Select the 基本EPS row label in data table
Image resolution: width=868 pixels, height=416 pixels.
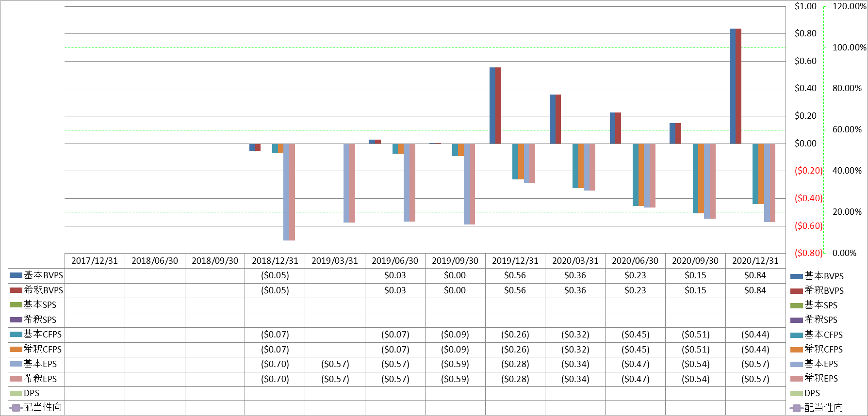tap(40, 364)
